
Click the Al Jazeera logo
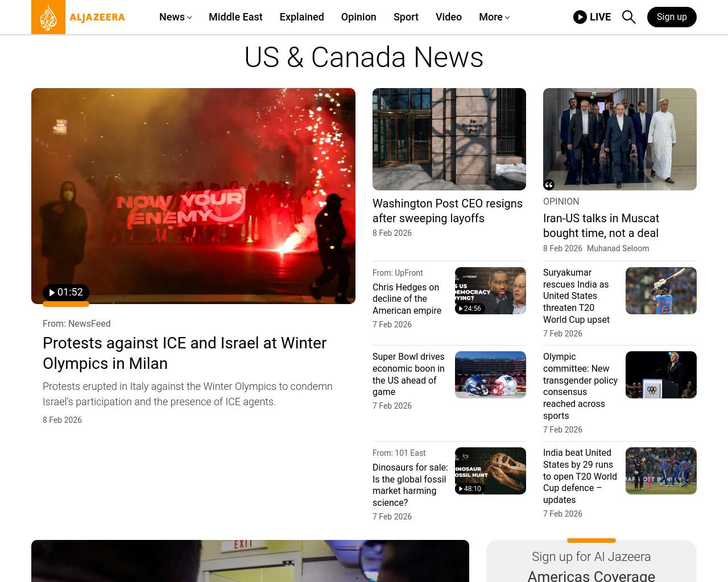point(78,17)
